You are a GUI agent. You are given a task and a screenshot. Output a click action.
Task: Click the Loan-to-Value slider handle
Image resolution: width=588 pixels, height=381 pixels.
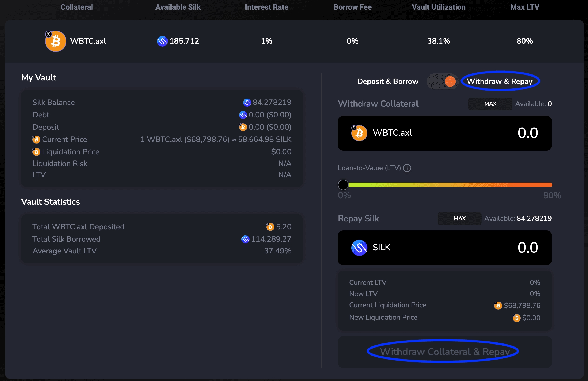343,185
